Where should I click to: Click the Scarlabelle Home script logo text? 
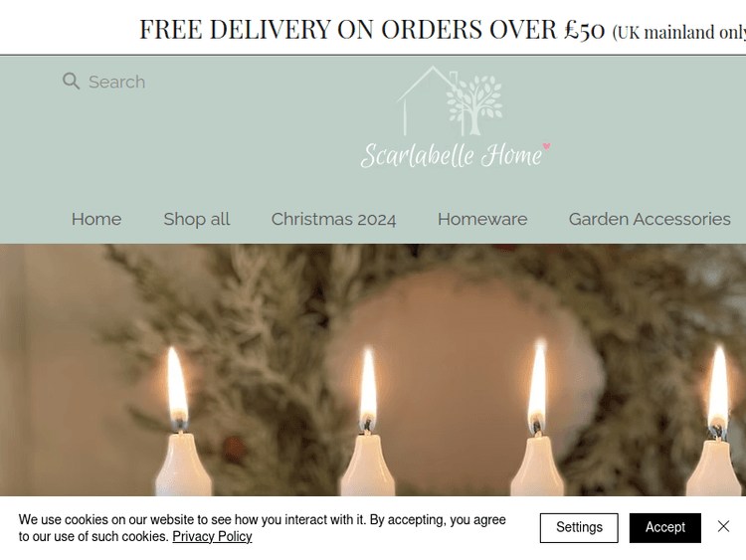click(451, 155)
